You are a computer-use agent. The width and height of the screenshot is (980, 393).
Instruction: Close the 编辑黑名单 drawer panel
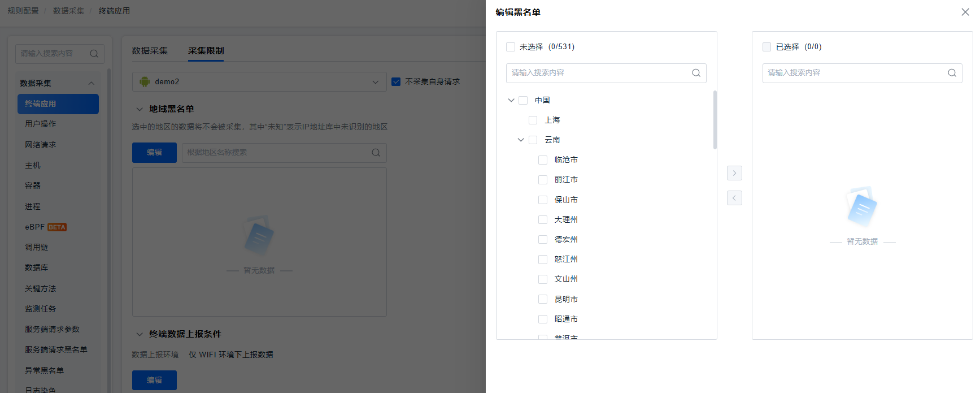(965, 12)
